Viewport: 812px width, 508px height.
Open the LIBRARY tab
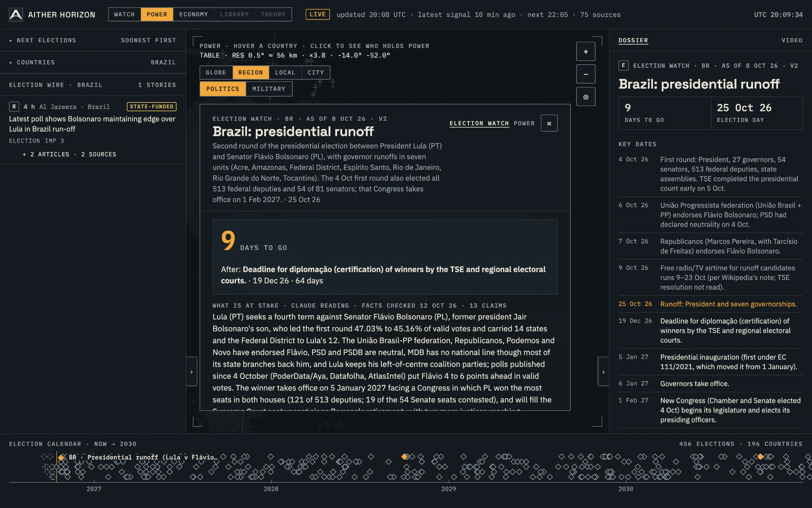click(234, 14)
